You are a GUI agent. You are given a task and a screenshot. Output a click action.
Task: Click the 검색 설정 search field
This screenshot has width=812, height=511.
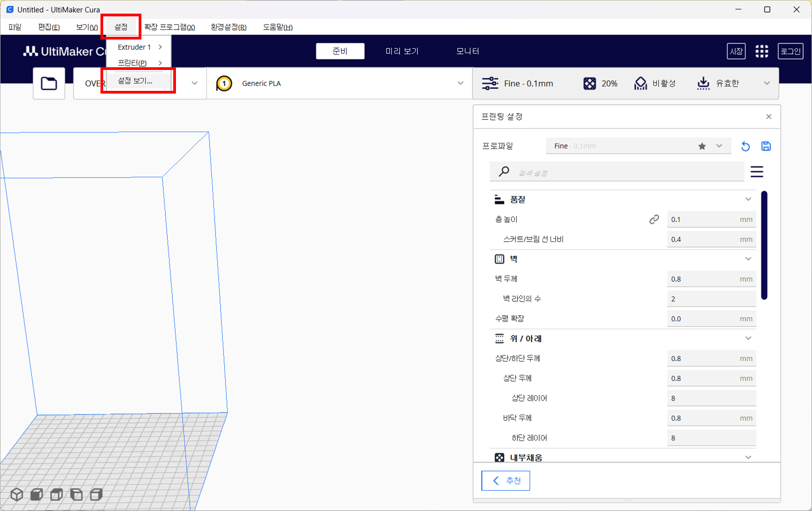point(617,172)
